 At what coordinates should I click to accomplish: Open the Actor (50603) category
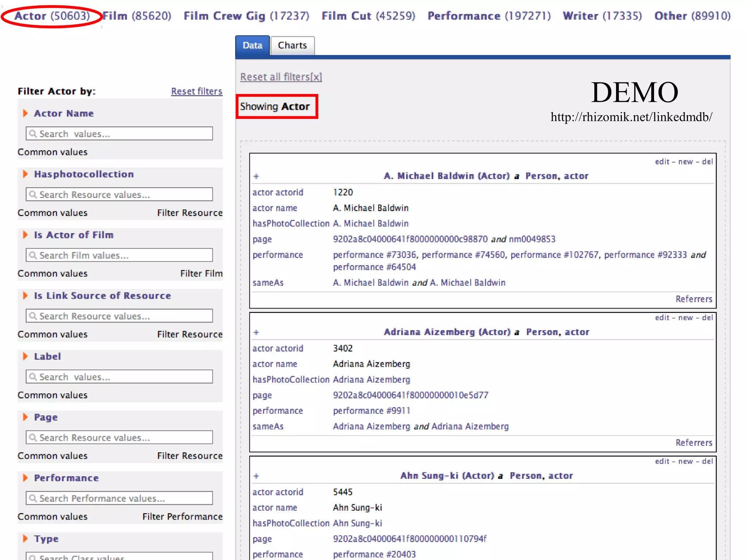52,16
